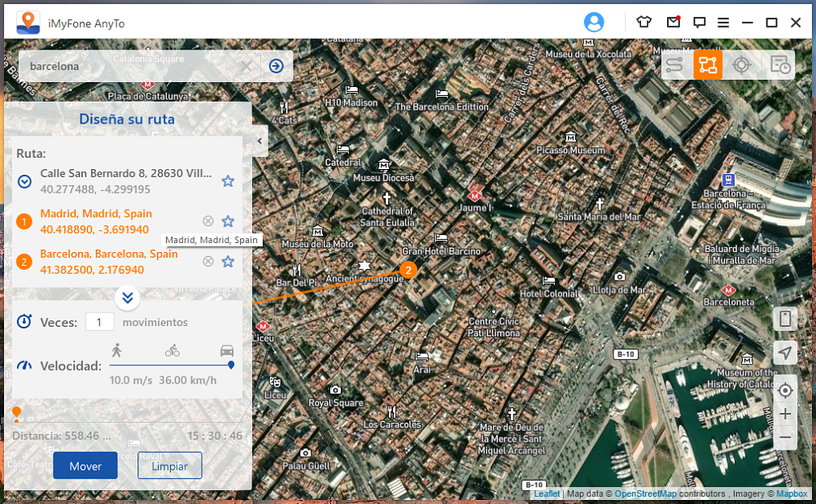Click the speed slider handle
Screen dimensions: 816x504
pyautogui.click(x=231, y=365)
